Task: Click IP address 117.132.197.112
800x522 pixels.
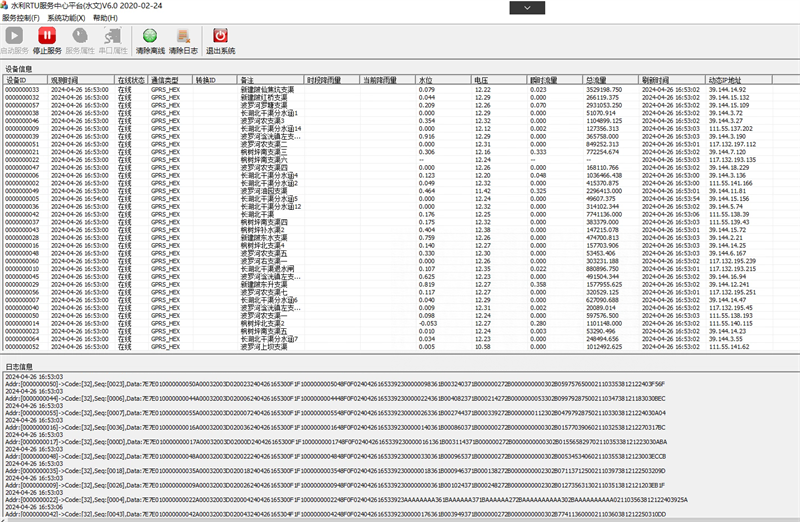Action: click(733, 144)
